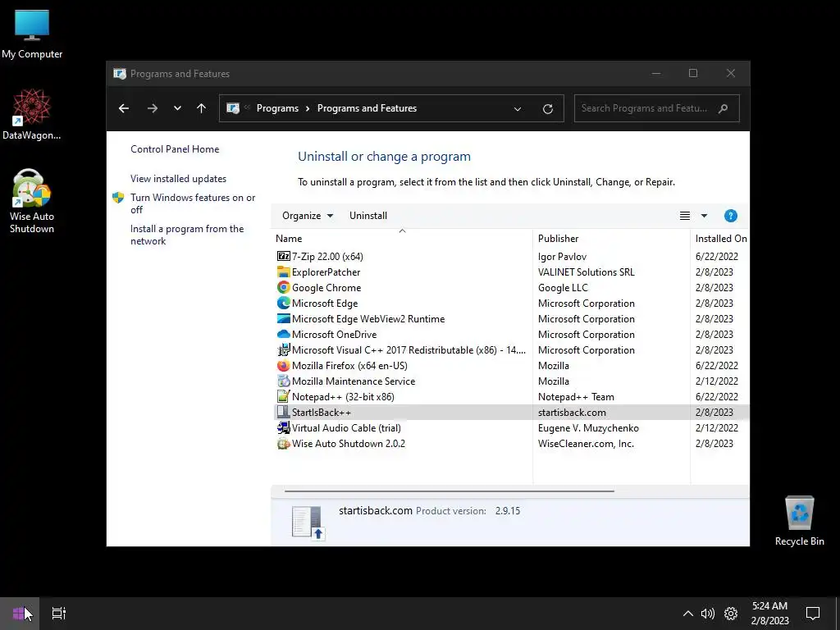Screen dimensions: 840x630
Task: Select the Google LLC publisher cell
Action: 563,288
